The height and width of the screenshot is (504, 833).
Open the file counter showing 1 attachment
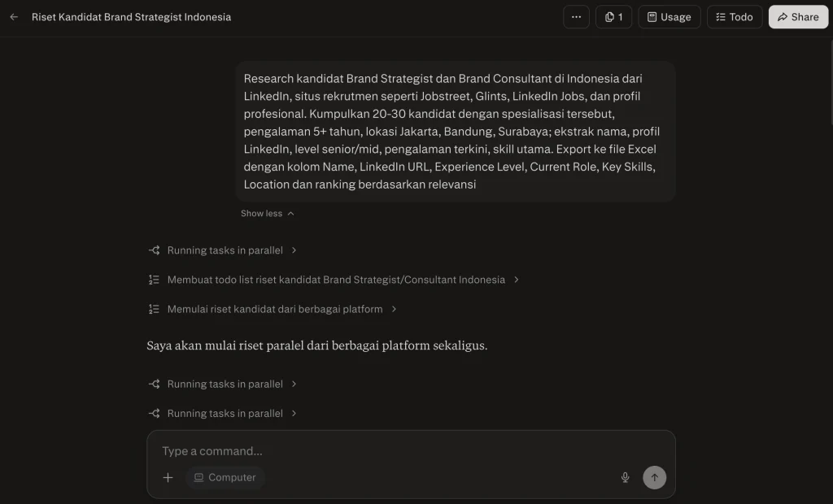613,16
